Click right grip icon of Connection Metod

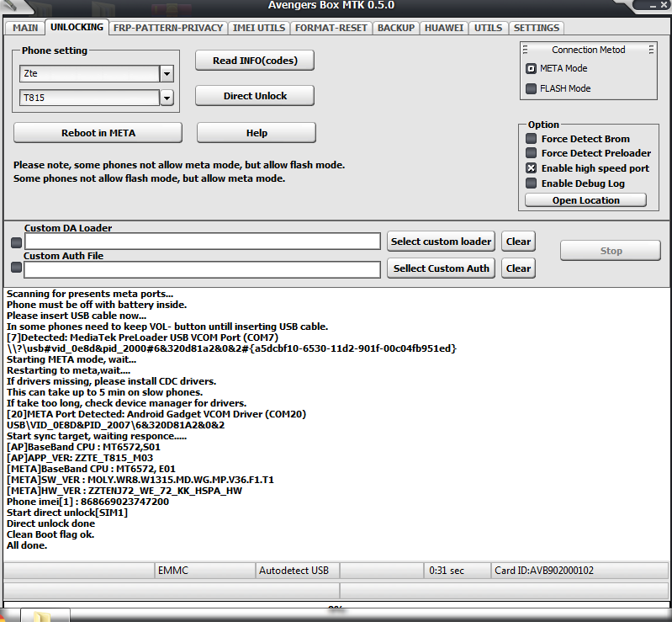coord(651,50)
